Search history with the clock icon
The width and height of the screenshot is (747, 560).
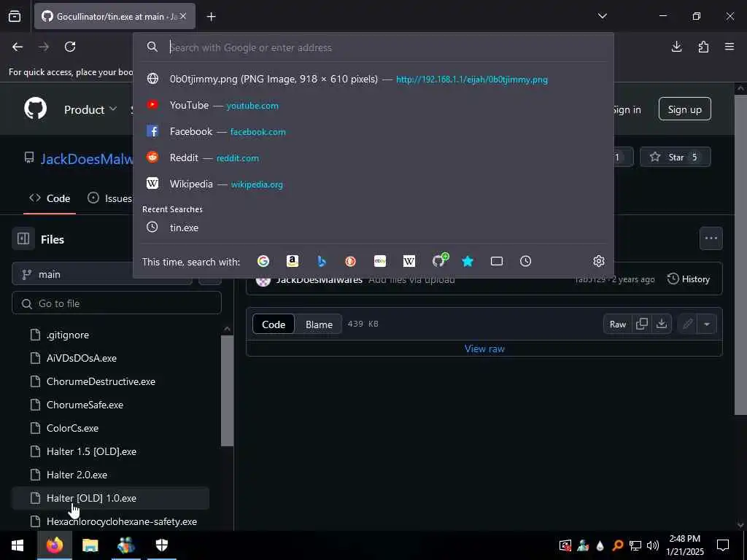[x=525, y=261]
